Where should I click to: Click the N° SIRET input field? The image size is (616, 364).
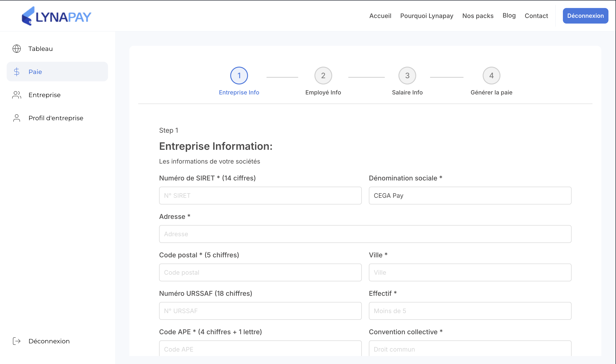point(260,196)
